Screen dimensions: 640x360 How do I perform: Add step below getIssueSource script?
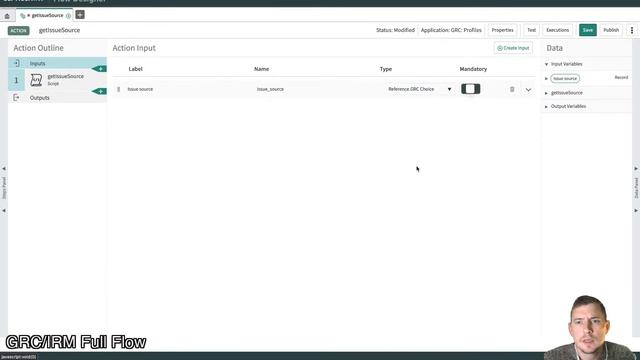pos(99,91)
